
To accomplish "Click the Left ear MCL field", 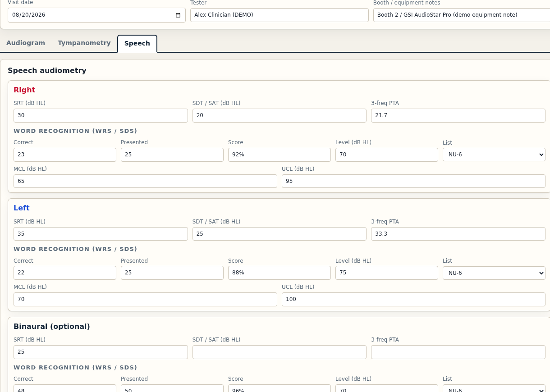I will pyautogui.click(x=145, y=299).
